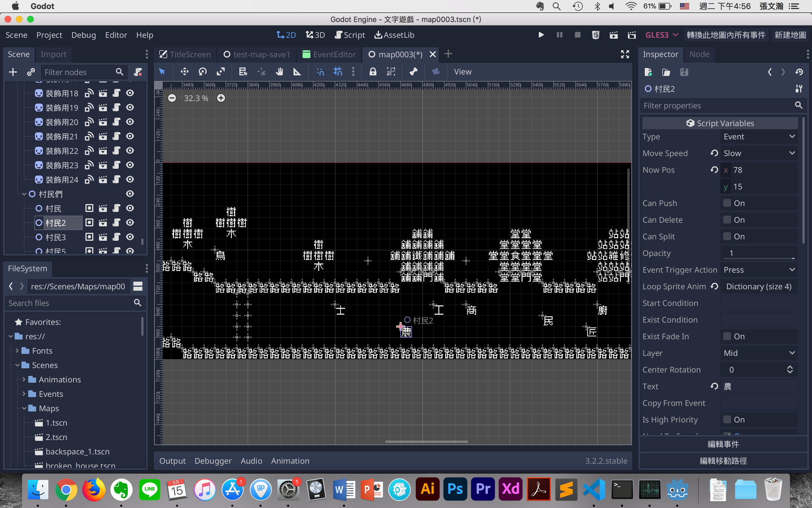Hide the 裝飾用18 node visibility
The height and width of the screenshot is (508, 812).
(130, 93)
